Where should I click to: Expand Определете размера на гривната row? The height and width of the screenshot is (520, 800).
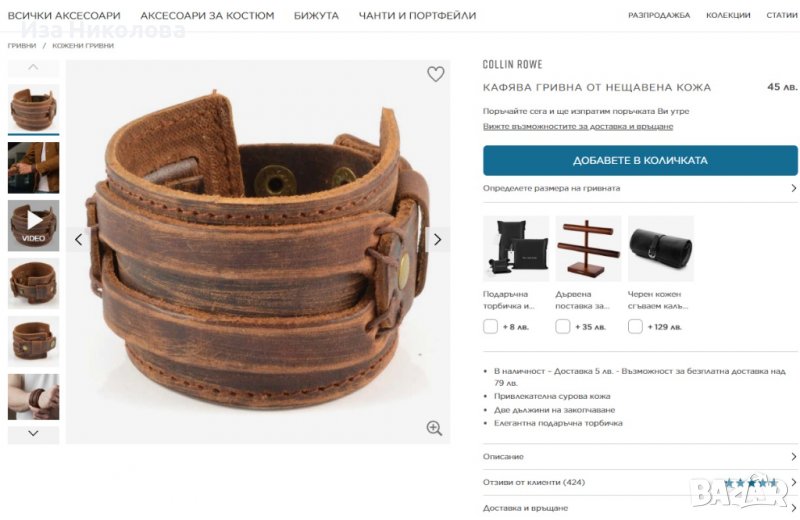click(640, 188)
